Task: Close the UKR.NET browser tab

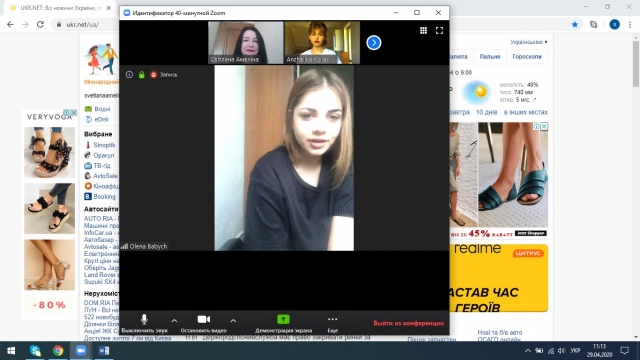Action: tap(109, 8)
